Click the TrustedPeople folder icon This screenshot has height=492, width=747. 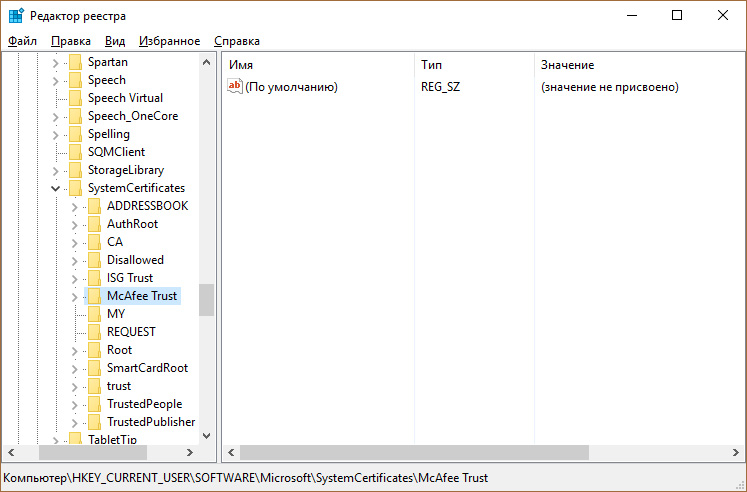tap(94, 404)
